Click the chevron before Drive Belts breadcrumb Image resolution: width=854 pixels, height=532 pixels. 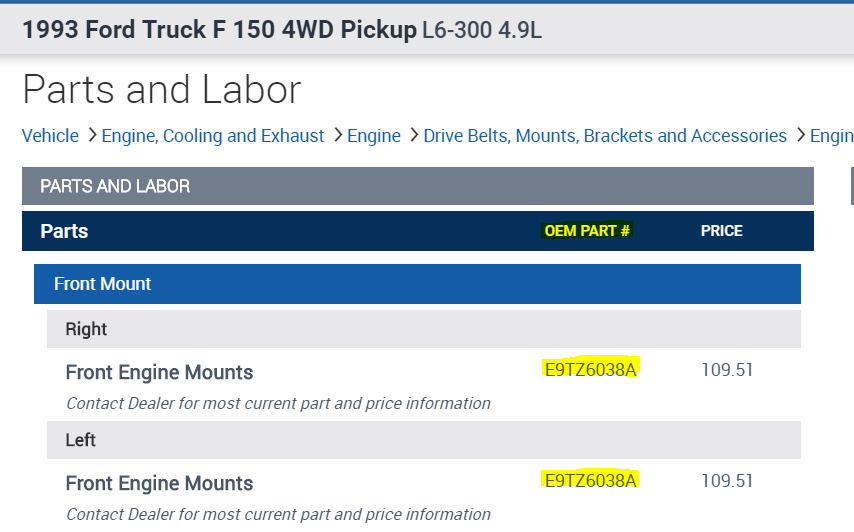click(x=412, y=135)
